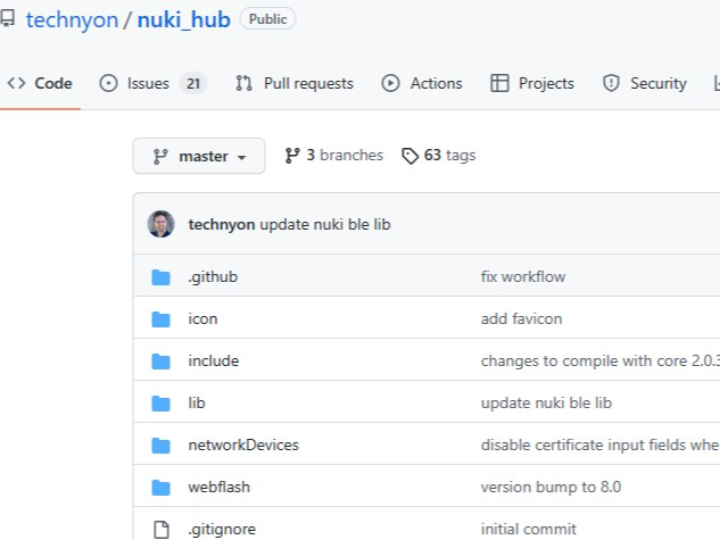The height and width of the screenshot is (540, 720).
Task: Click the include folder icon
Action: pyautogui.click(x=161, y=361)
